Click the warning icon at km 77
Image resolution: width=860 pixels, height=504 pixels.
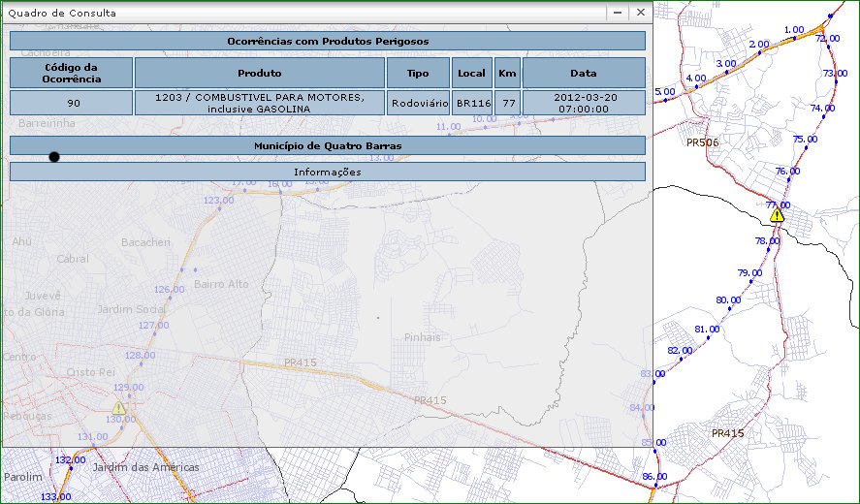click(x=777, y=214)
